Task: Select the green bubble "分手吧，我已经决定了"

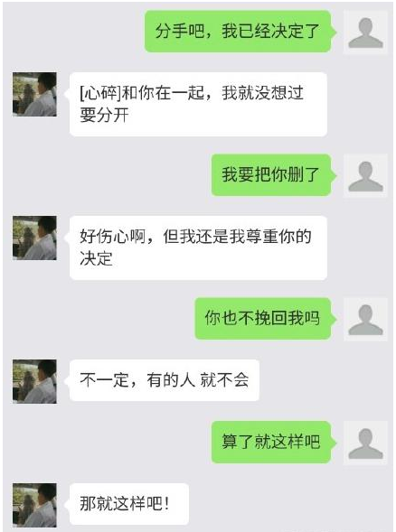Action: (240, 32)
